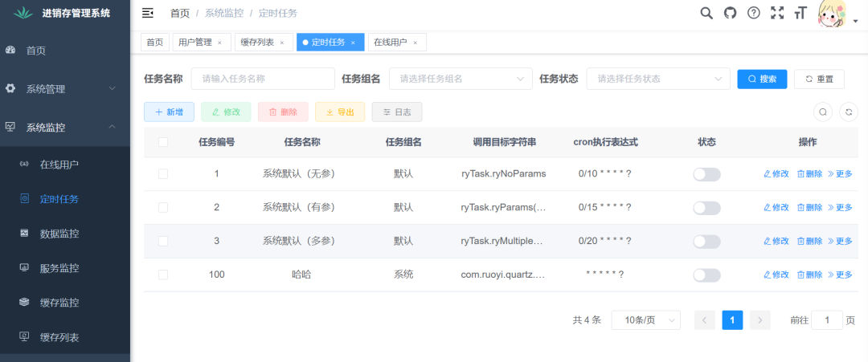
Task: Select the header checkbox to check all tasks
Action: pos(162,142)
